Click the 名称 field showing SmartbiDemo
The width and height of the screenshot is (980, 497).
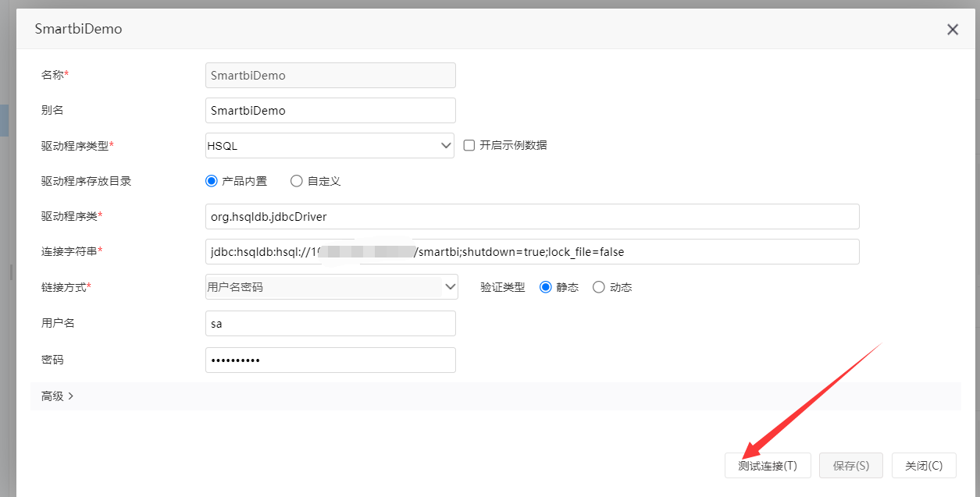[x=330, y=76]
